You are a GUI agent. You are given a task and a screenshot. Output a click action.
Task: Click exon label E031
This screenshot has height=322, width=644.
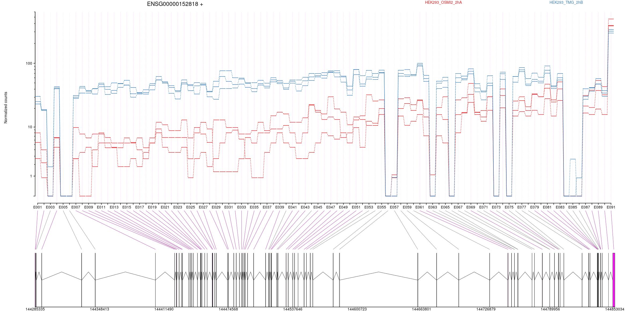point(229,207)
